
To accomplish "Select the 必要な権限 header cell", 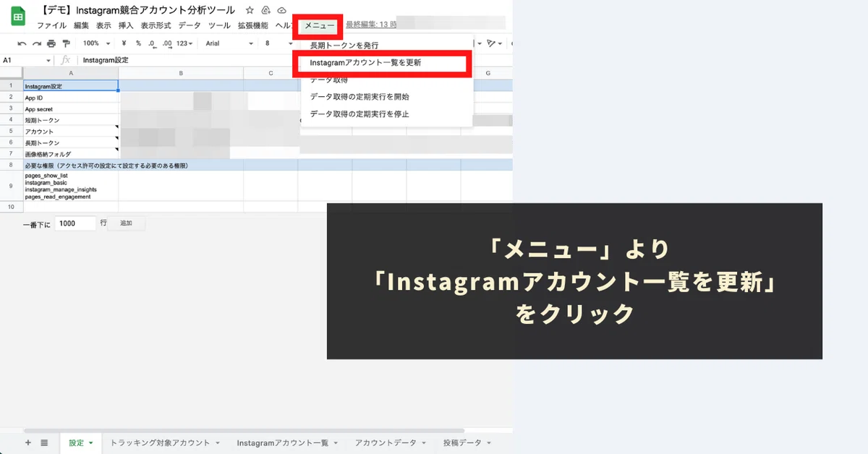I will click(x=71, y=166).
